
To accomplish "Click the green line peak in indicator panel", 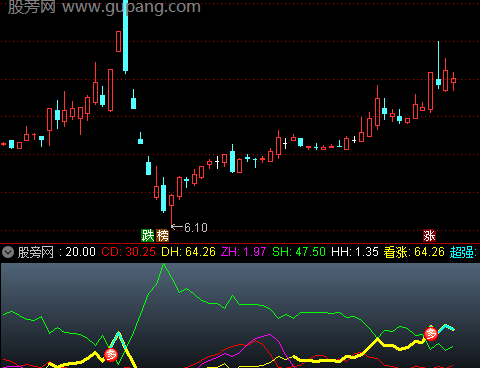I will pos(164,265).
